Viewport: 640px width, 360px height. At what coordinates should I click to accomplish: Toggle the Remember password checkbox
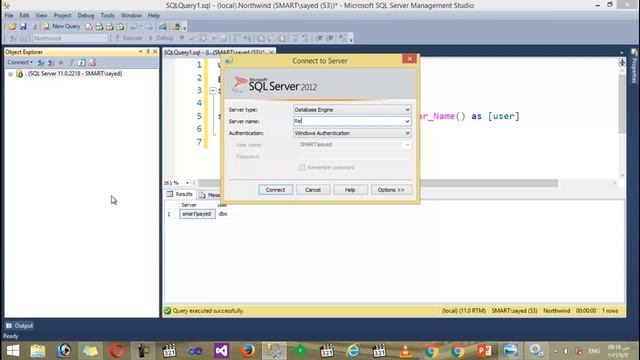(x=302, y=167)
